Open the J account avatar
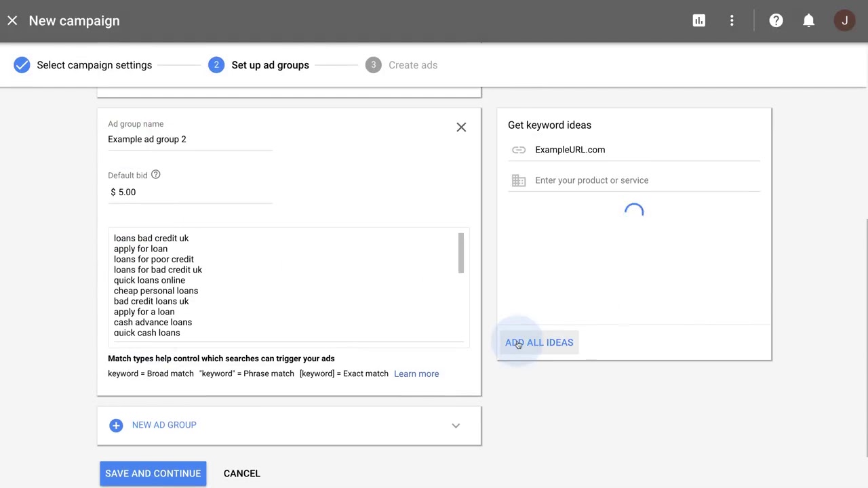This screenshot has width=868, height=488. click(844, 21)
